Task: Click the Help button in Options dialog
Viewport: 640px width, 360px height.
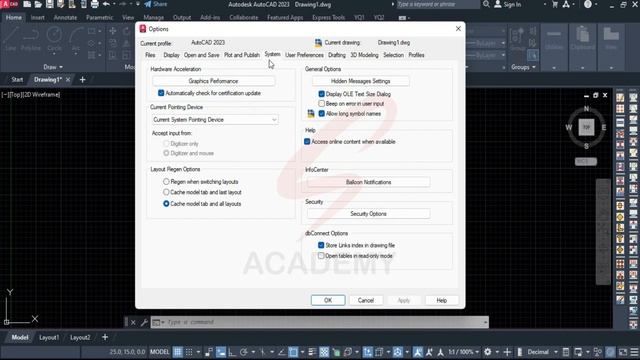Action: 442,300
